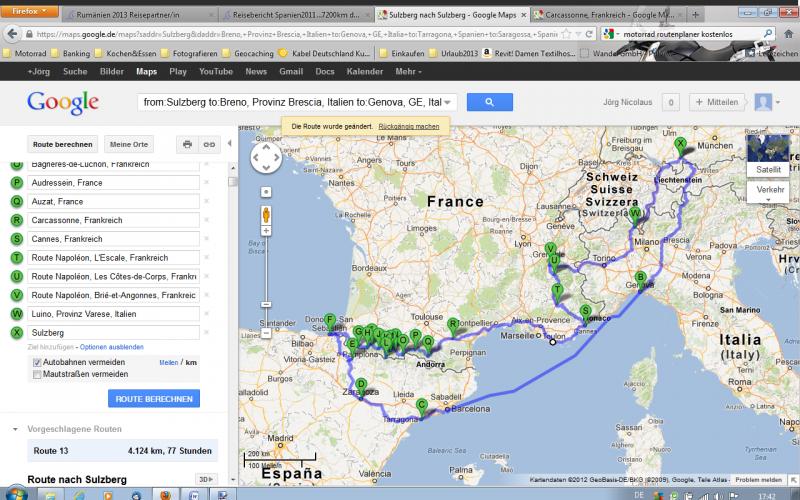This screenshot has width=800, height=500.
Task: Click map marker B at Genova
Action: pos(640,281)
